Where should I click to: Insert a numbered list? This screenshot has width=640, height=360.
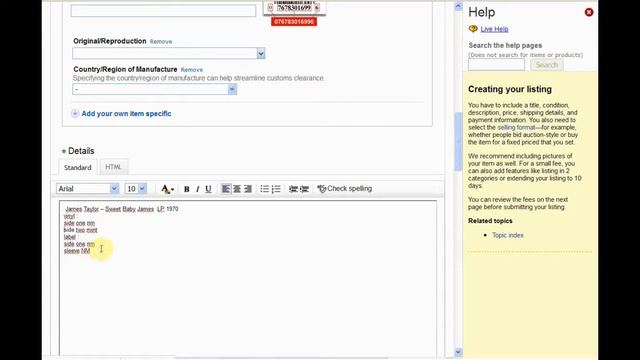click(276, 189)
